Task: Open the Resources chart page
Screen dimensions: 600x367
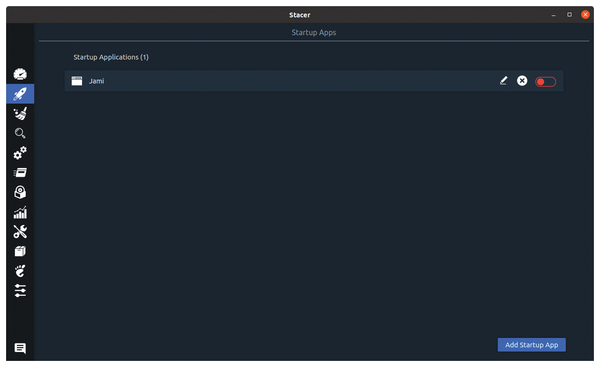Action: click(20, 212)
